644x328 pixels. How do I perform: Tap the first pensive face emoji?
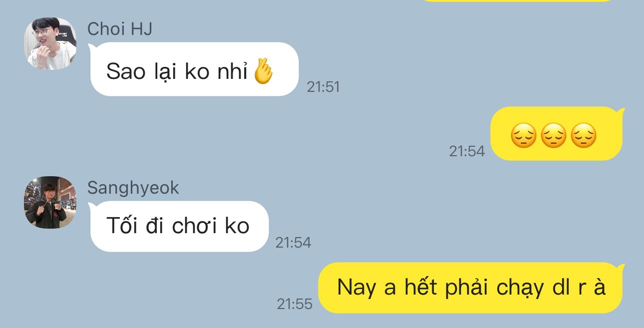(x=523, y=136)
